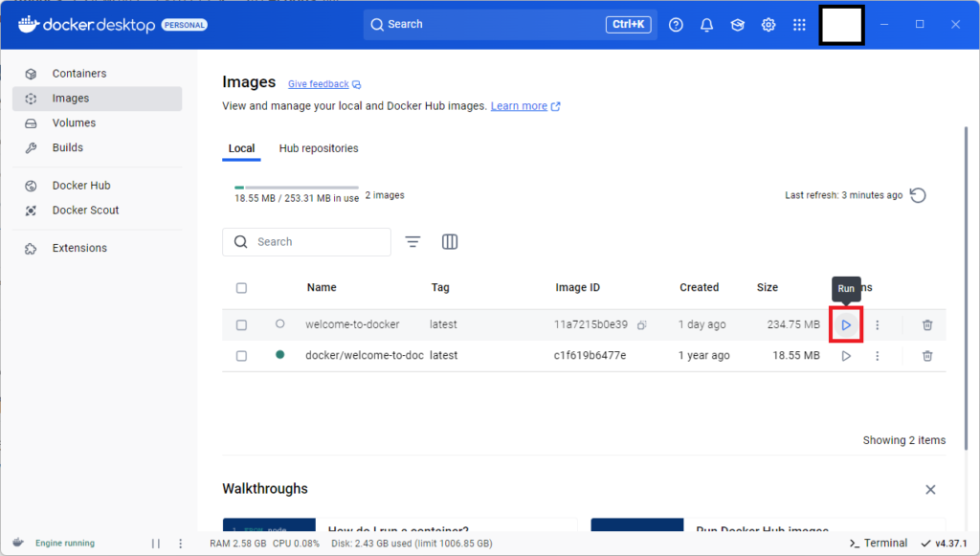Open the run-a-container walkthrough thumbnail
This screenshot has height=556, width=980.
click(269, 524)
